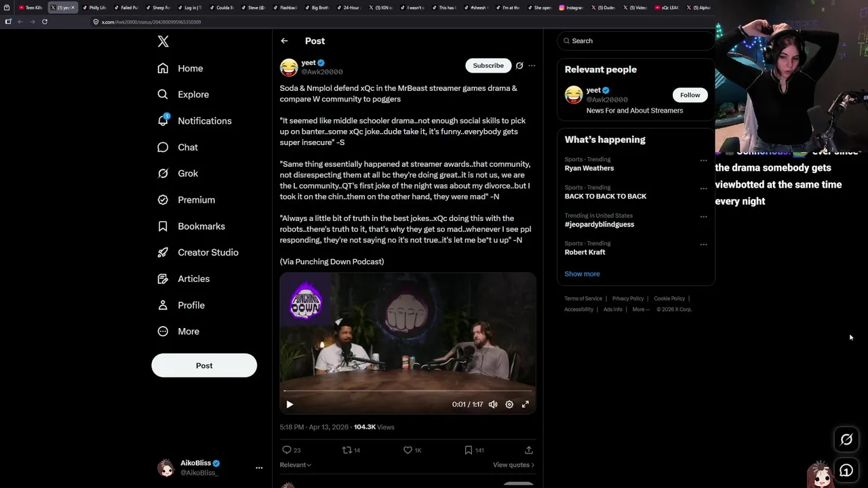This screenshot has height=488, width=868.
Task: Open AikoBliss account switcher
Action: click(x=209, y=468)
